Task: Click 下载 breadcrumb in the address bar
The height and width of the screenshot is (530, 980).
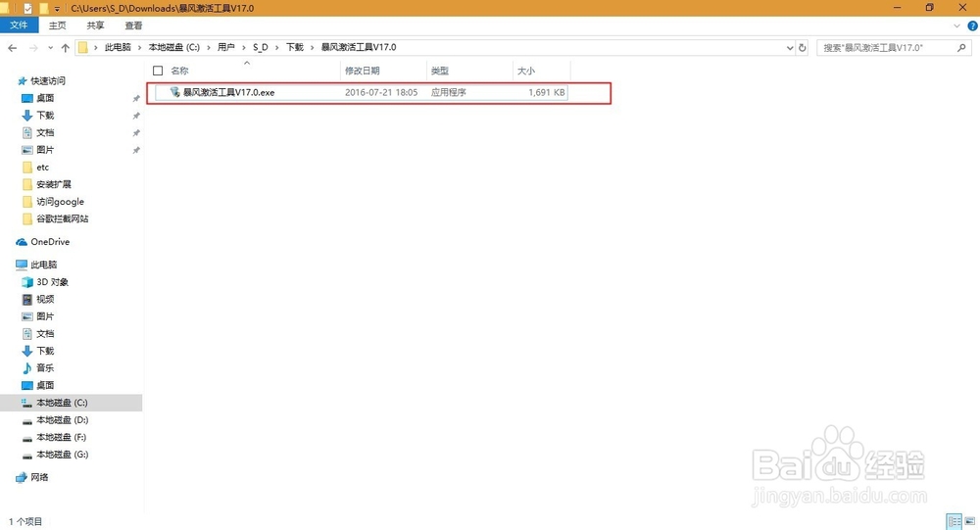Action: click(294, 47)
